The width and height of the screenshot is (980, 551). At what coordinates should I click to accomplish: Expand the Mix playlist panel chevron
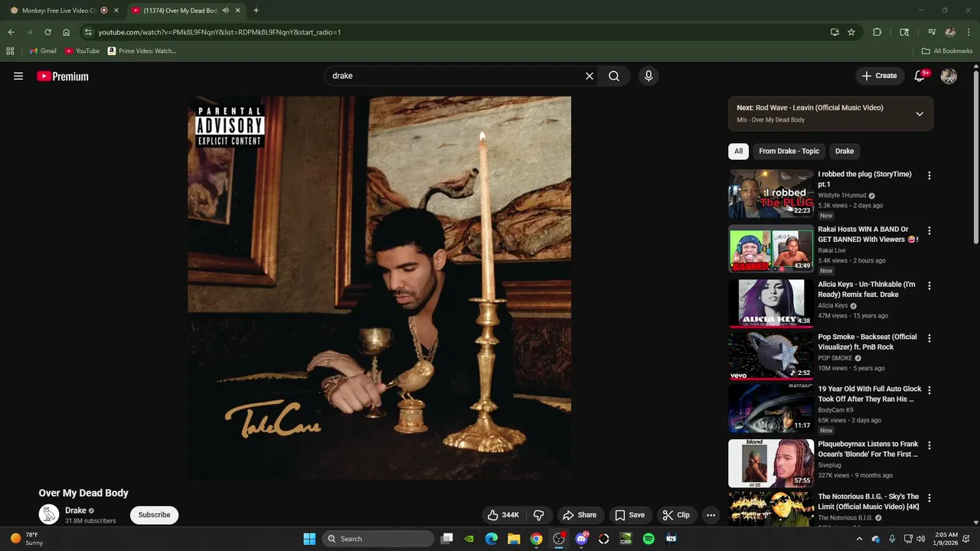click(x=920, y=114)
